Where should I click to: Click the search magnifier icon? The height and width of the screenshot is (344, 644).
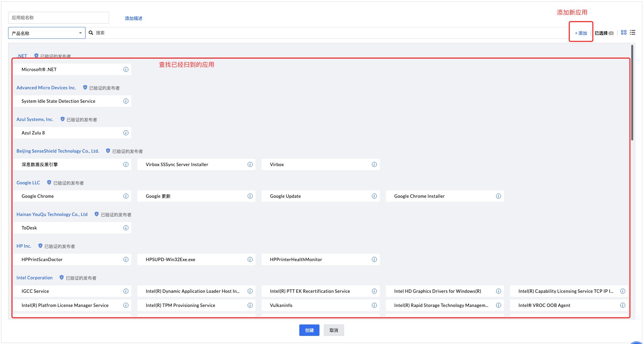coord(91,33)
